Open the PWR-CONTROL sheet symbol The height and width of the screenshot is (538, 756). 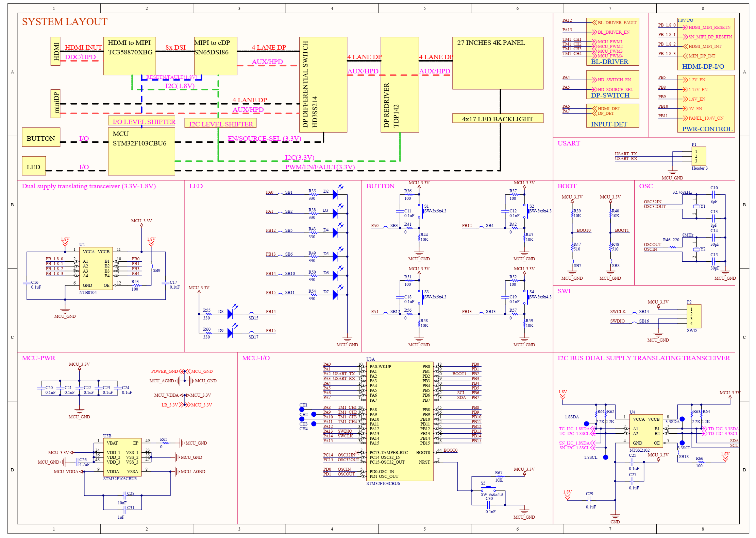coord(706,104)
